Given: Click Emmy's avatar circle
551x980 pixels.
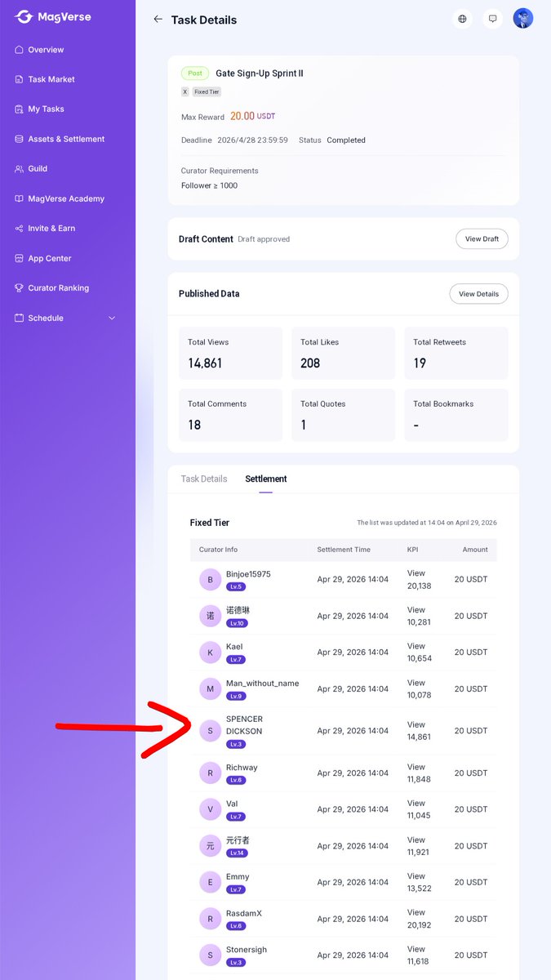Looking at the screenshot, I should click(x=211, y=882).
